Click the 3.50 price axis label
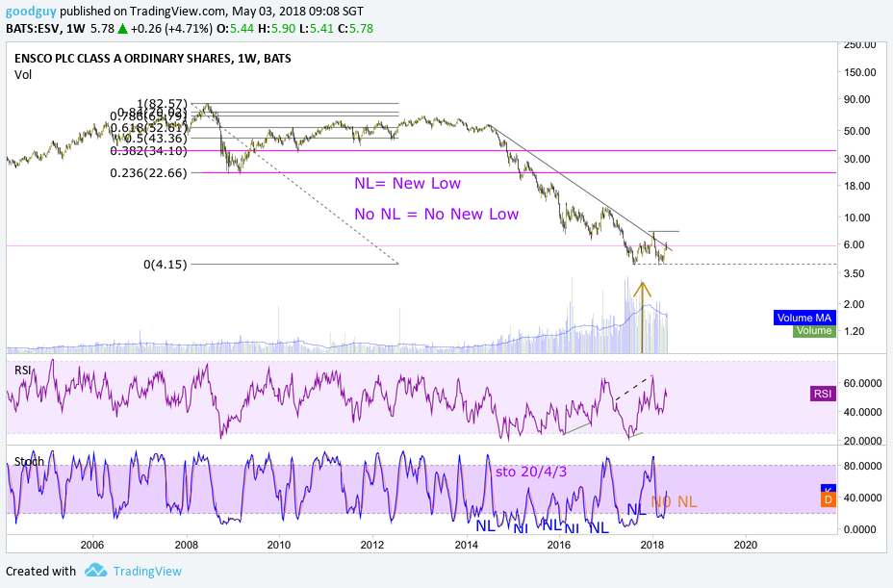This screenshot has width=893, height=588. [x=855, y=273]
